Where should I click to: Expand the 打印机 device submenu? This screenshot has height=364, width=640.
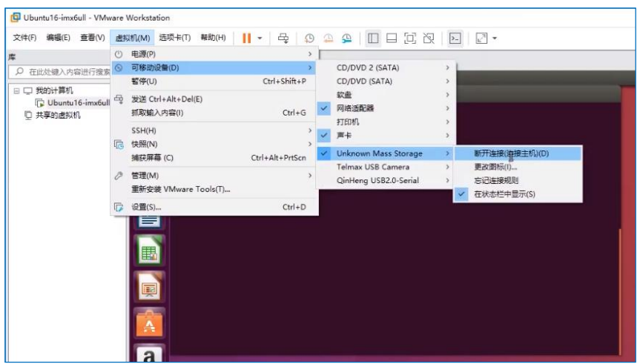[386, 122]
